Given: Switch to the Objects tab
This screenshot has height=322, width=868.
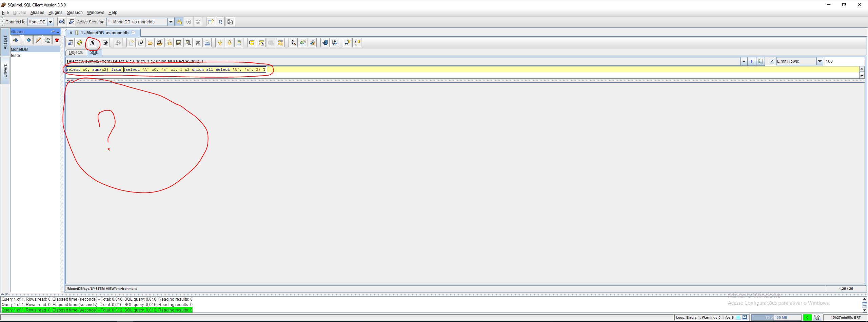Looking at the screenshot, I should coord(76,53).
